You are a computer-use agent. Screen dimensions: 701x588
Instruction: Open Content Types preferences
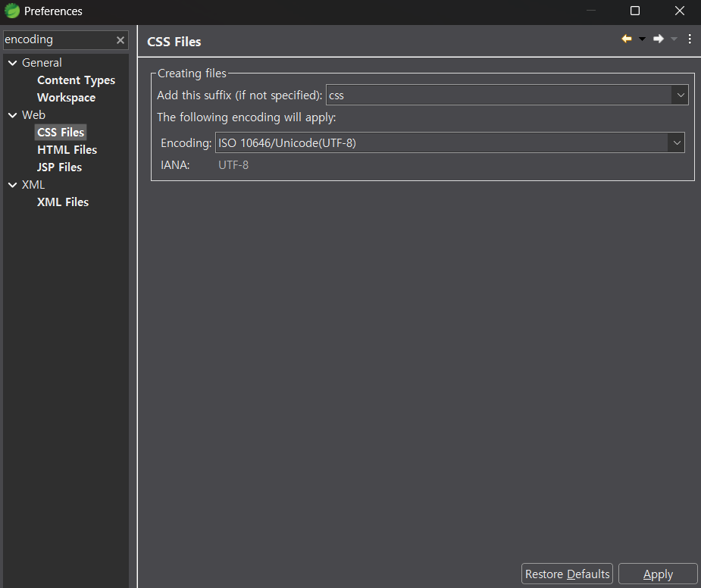[x=76, y=80]
